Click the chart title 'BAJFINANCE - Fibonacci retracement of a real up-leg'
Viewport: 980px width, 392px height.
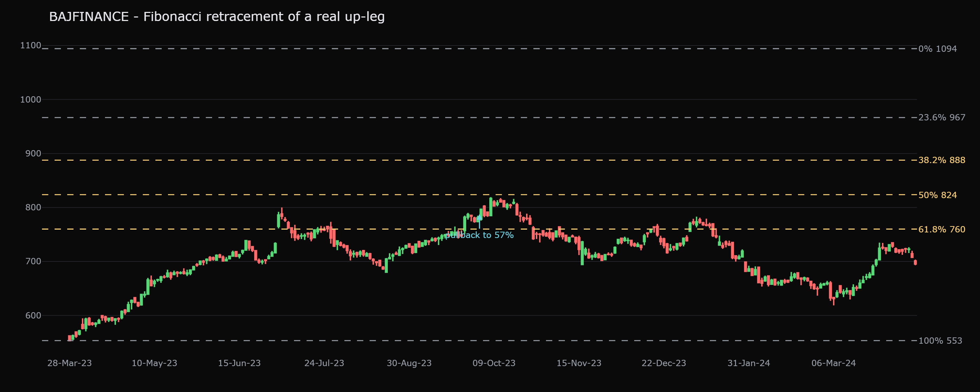[x=217, y=17]
